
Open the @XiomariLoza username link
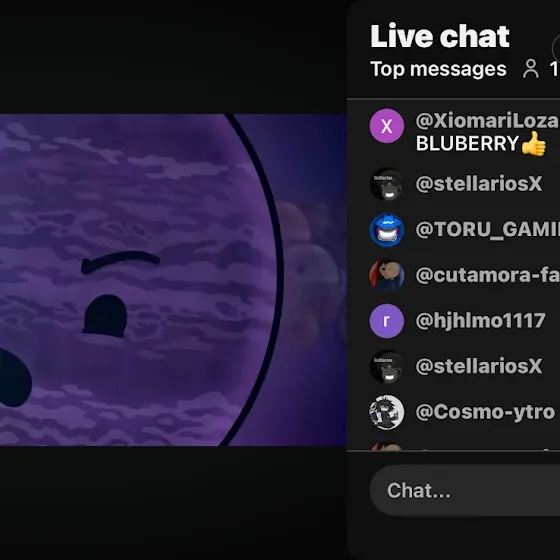[487, 121]
